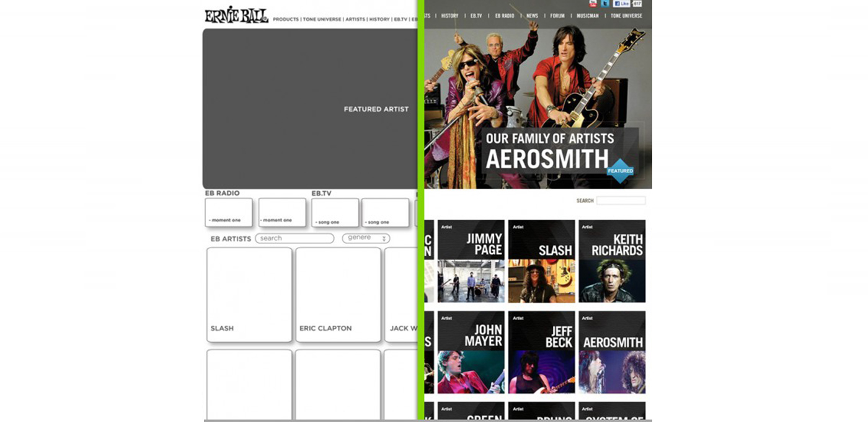Focus the Search box above artist grid
This screenshot has height=422, width=868.
coord(621,201)
